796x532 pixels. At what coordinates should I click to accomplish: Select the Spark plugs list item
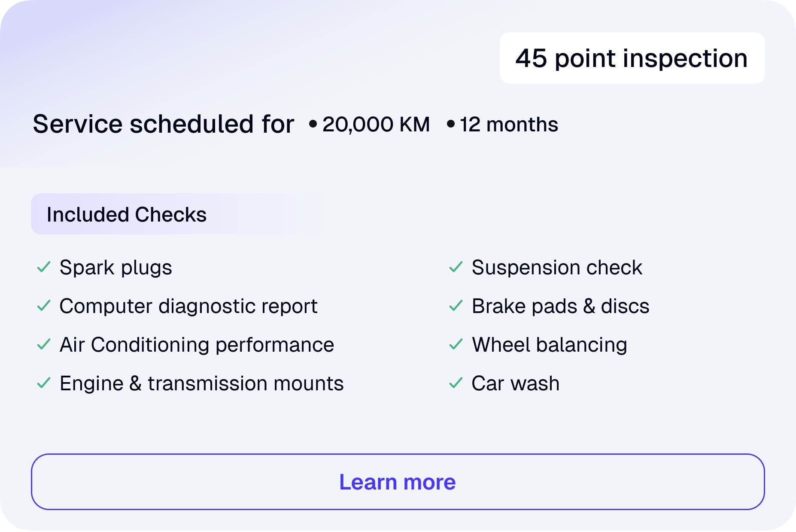point(116,268)
